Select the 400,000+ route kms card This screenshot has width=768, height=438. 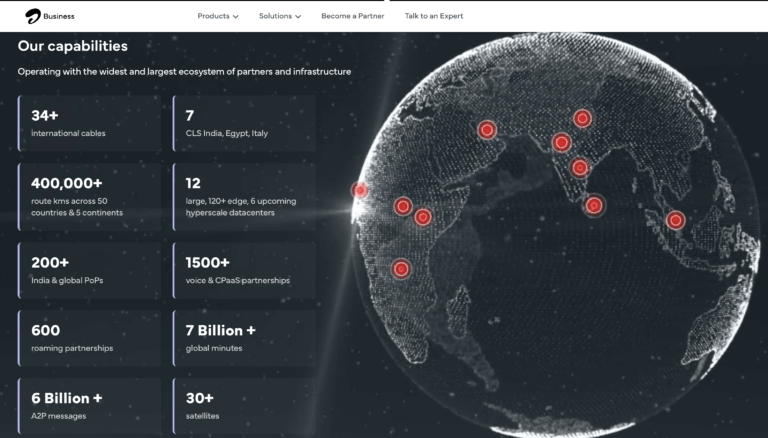89,197
